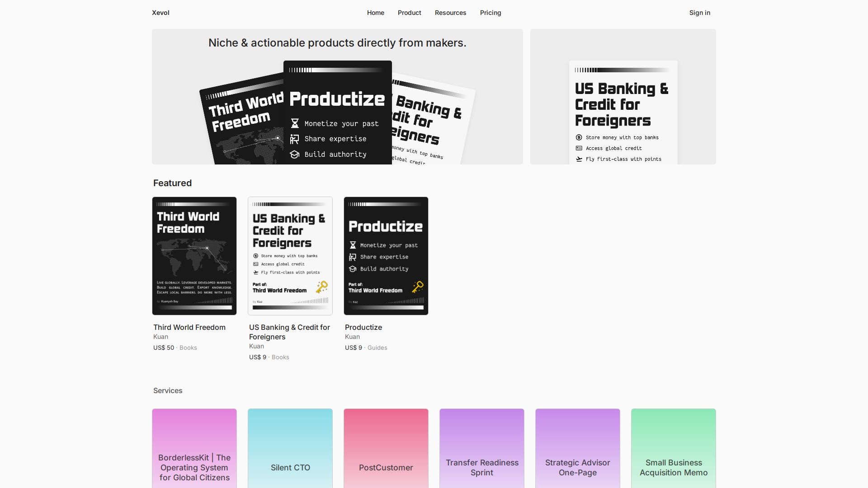The width and height of the screenshot is (868, 488).
Task: Open the Productize cover in hero banner
Action: pos(337,113)
